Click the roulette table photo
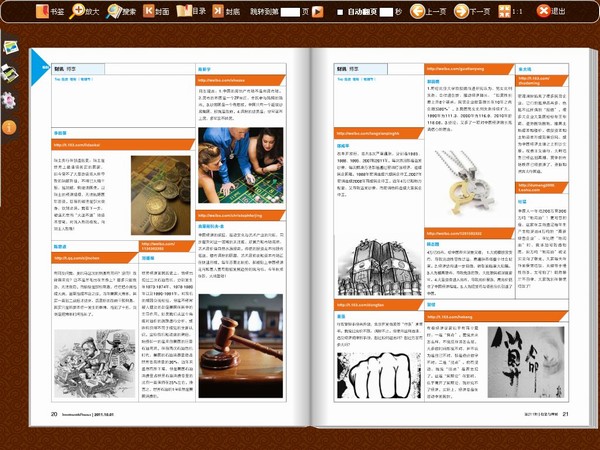The image size is (600, 450). click(x=241, y=165)
